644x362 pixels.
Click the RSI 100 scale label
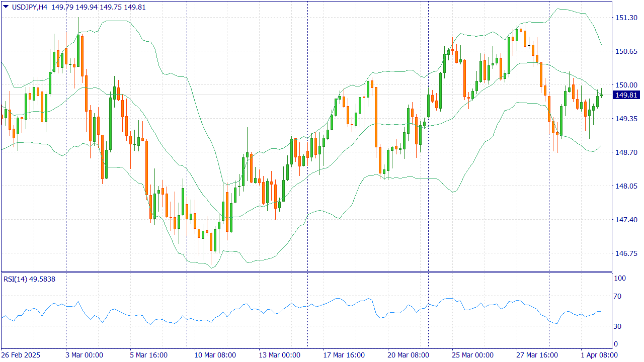(x=621, y=279)
